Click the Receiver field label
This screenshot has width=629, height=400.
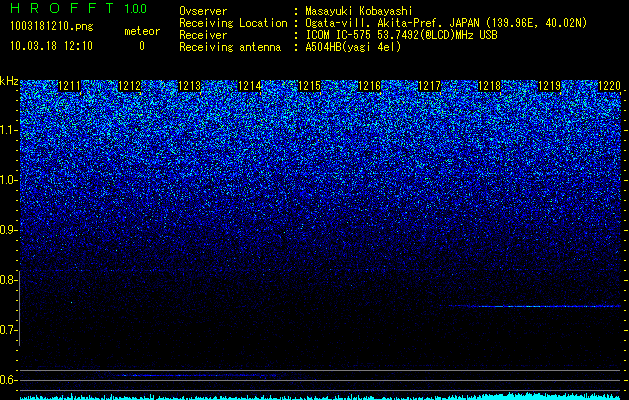coord(203,35)
